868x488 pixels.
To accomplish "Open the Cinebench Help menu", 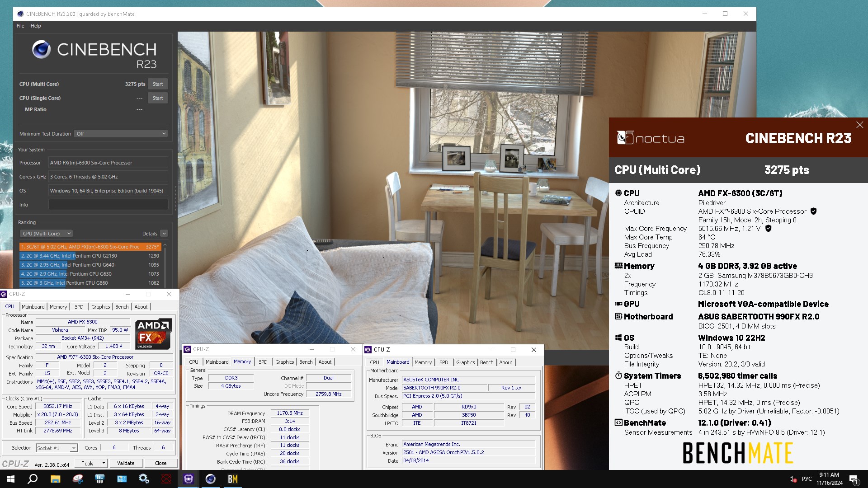I will coord(36,26).
